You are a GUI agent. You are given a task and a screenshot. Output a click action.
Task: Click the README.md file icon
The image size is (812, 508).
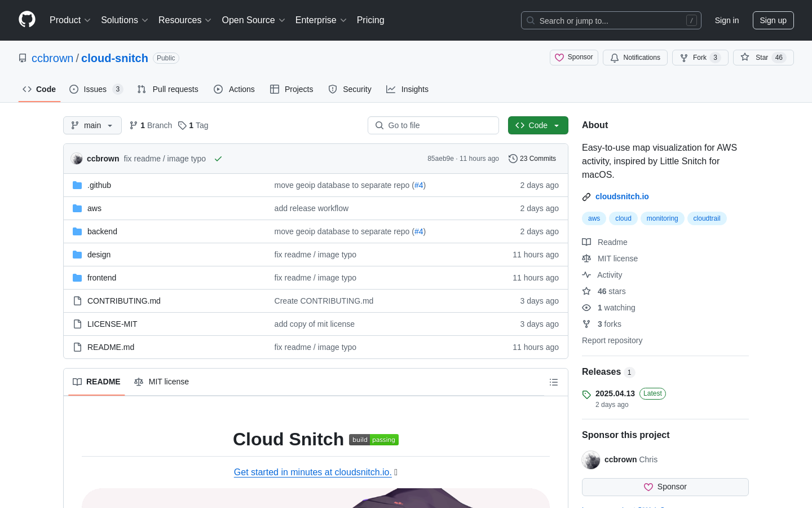click(x=77, y=347)
